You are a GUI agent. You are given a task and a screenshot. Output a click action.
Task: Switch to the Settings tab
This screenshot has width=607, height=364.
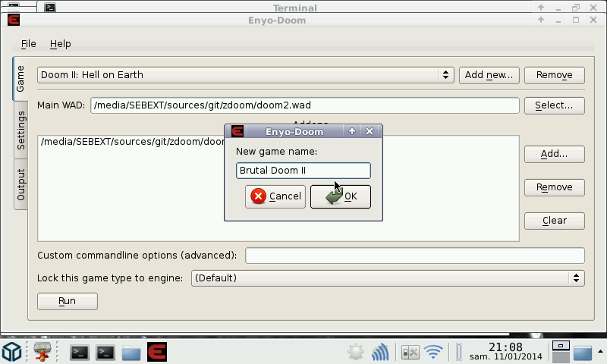(21, 130)
